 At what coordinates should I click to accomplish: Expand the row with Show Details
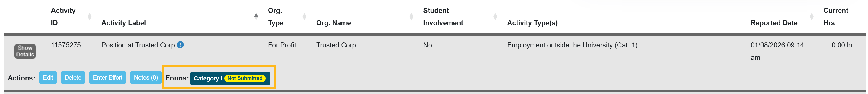(25, 51)
